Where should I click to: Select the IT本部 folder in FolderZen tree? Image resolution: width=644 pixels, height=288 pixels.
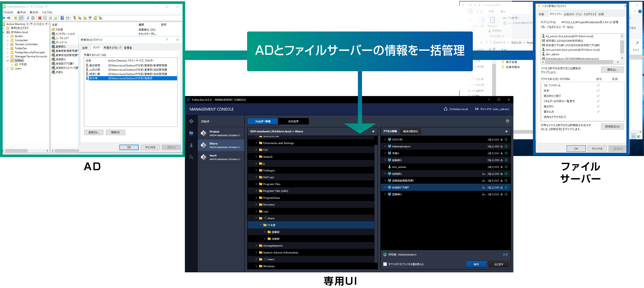[x=311, y=225]
